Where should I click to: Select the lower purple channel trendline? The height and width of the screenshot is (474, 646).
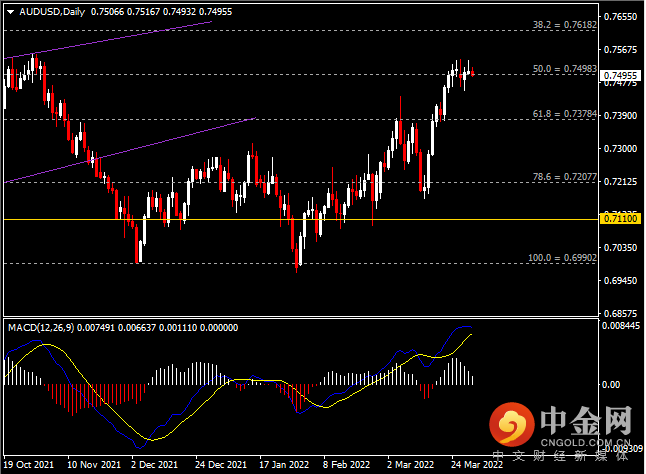click(x=130, y=150)
